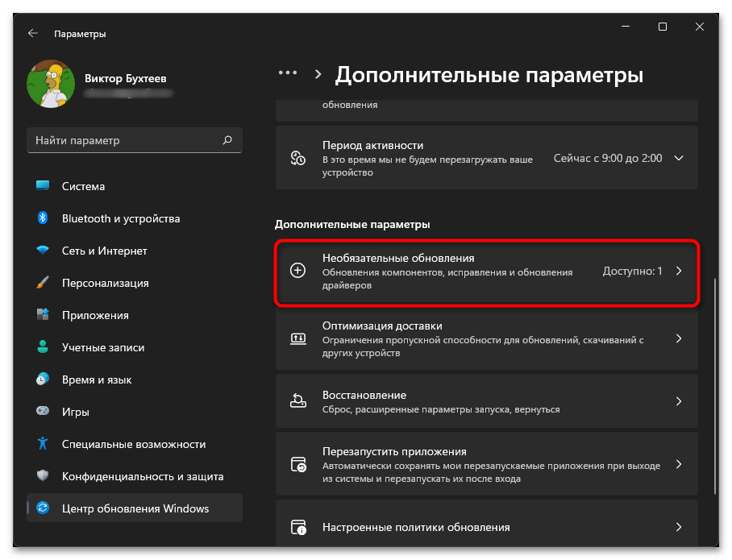The width and height of the screenshot is (732, 560).
Task: Open Настроенные политики обновления
Action: tap(487, 524)
